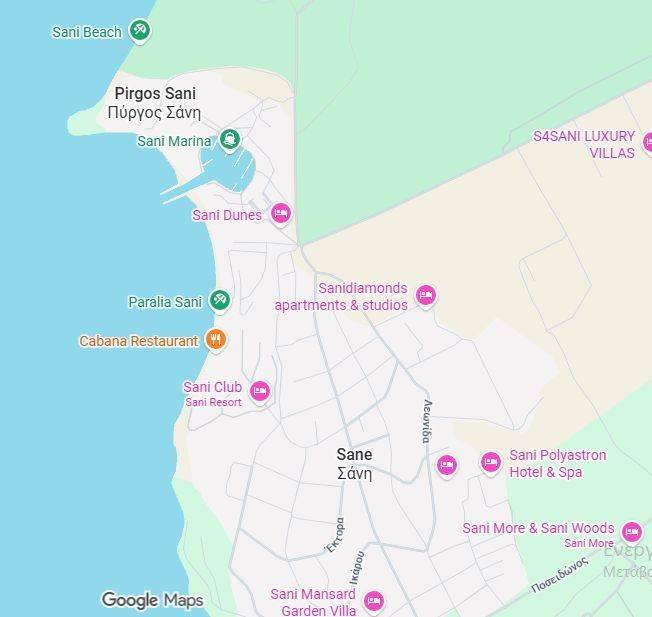Open the S4SANI Luxury Villas pin
This screenshot has height=617, width=652.
point(648,143)
